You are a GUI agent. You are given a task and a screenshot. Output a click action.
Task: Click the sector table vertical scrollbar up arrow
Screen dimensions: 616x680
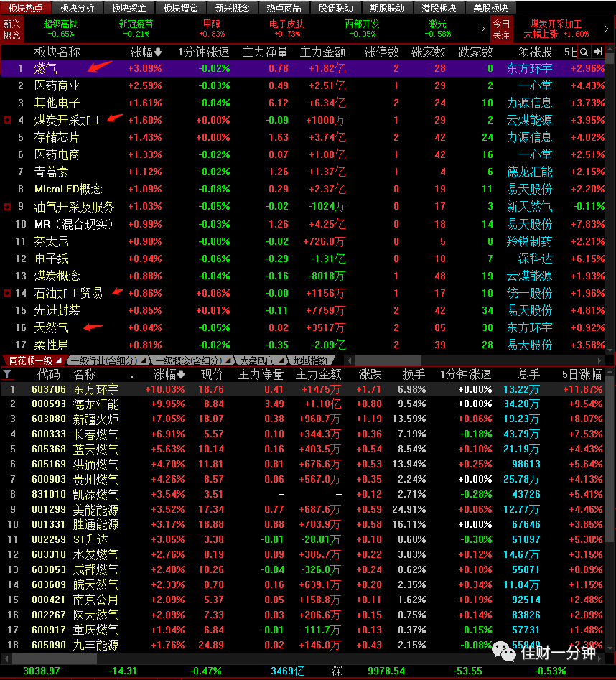pos(610,49)
